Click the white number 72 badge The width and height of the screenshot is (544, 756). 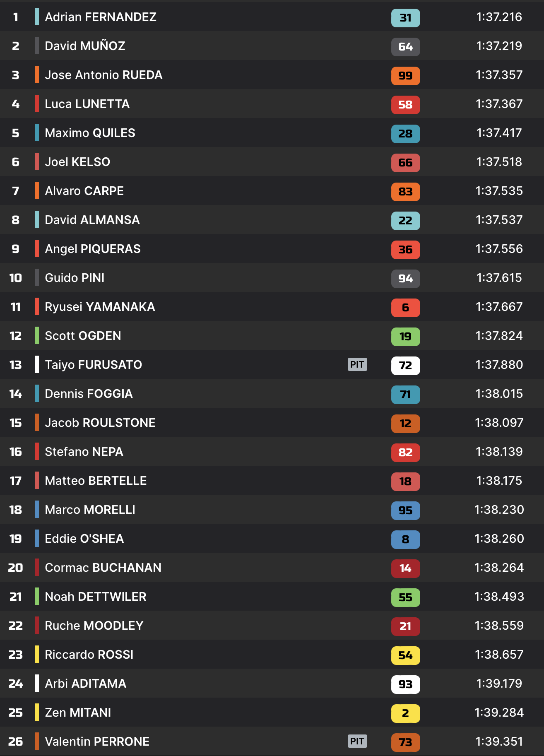coord(405,366)
